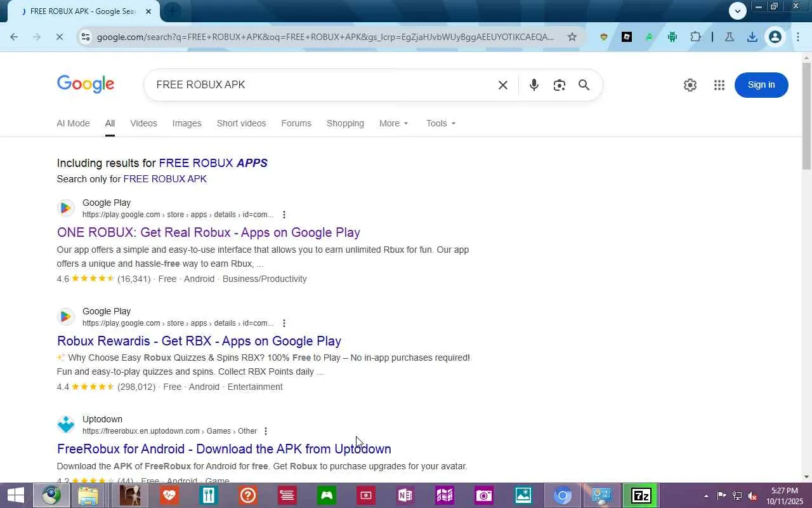Click the freerobux.en.uptodown.com URL text
812x508 pixels.
pyautogui.click(x=141, y=431)
